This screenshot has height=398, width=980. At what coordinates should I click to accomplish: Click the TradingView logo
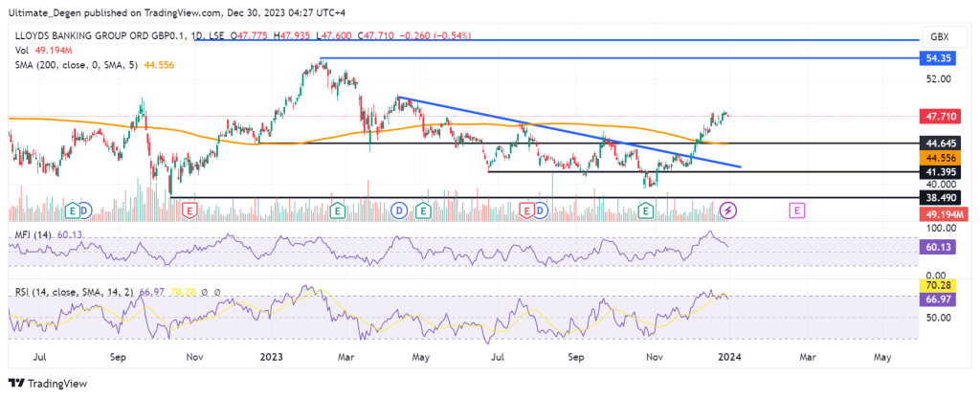pyautogui.click(x=48, y=383)
